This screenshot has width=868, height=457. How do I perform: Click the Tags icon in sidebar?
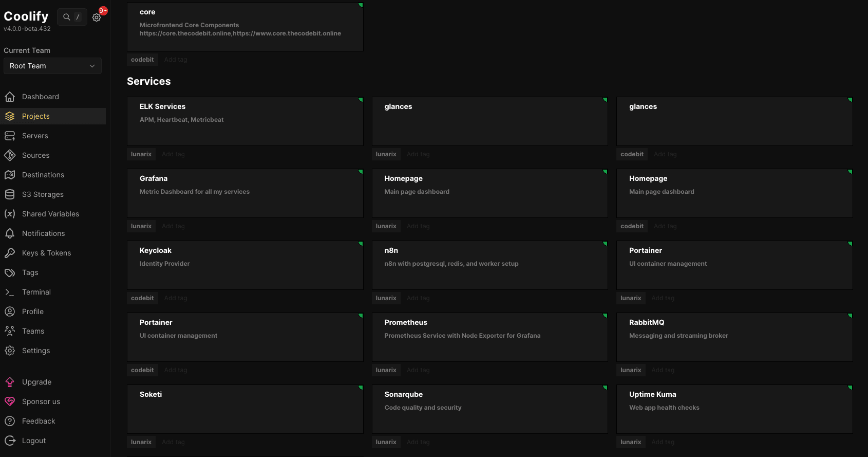point(10,272)
